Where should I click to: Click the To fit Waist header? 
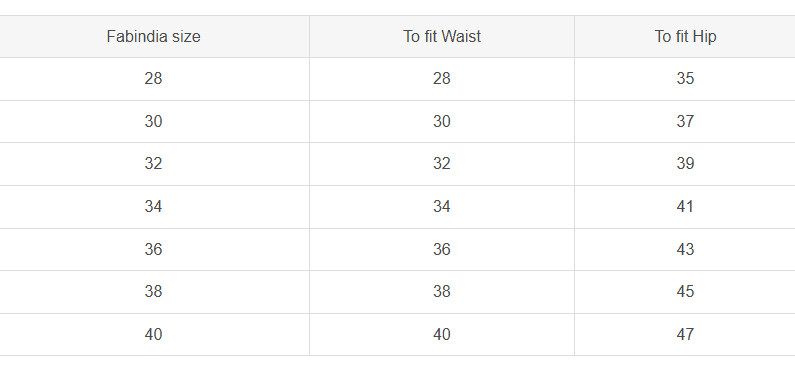point(442,36)
